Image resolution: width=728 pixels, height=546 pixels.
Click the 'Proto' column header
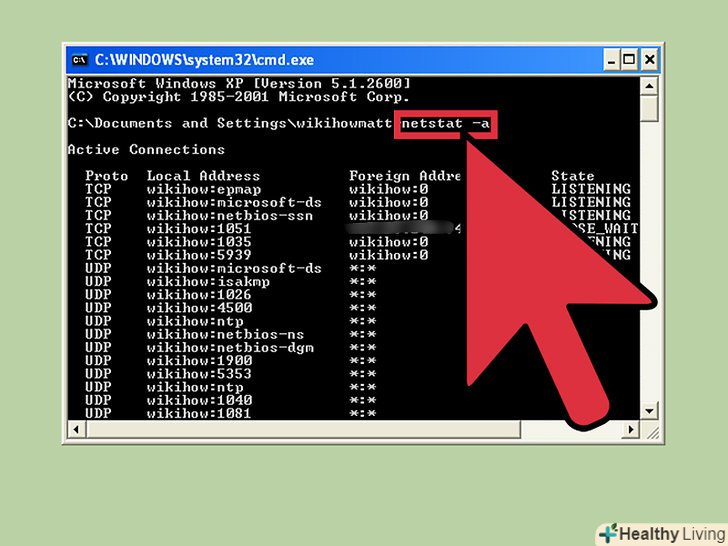pos(106,176)
